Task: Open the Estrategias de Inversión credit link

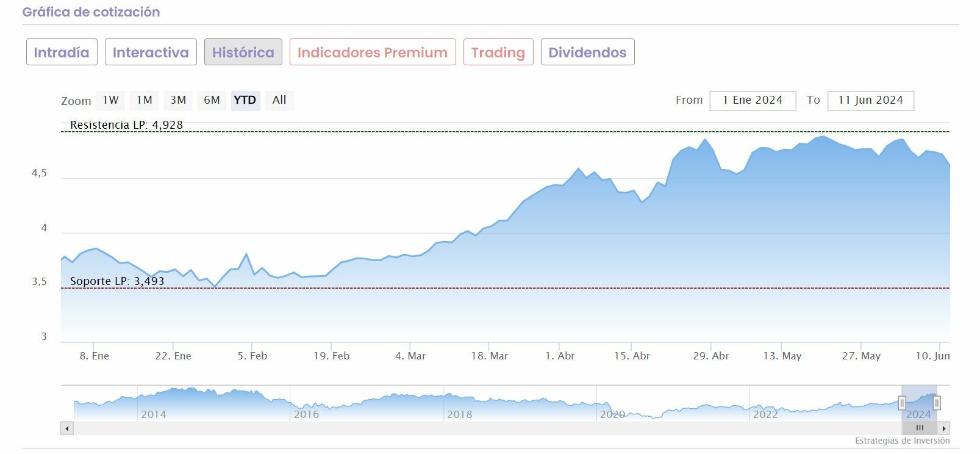Action: (902, 441)
